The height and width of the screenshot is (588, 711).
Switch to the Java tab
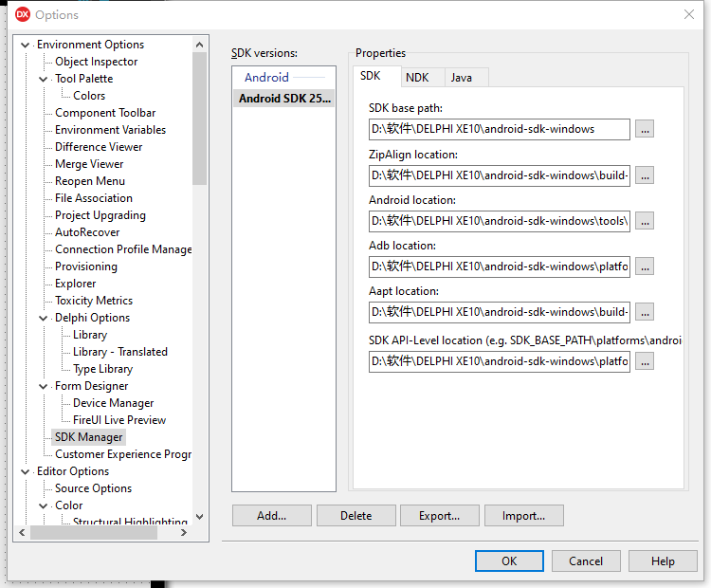[x=466, y=78]
